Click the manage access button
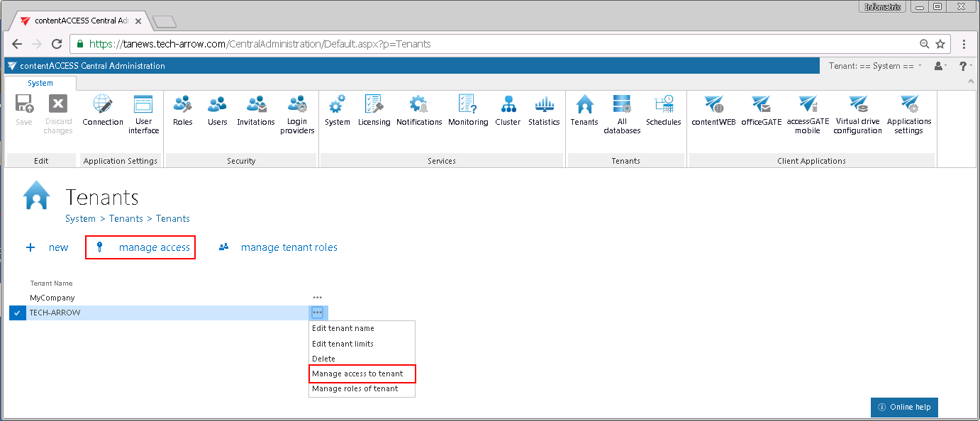This screenshot has width=980, height=421. 140,247
